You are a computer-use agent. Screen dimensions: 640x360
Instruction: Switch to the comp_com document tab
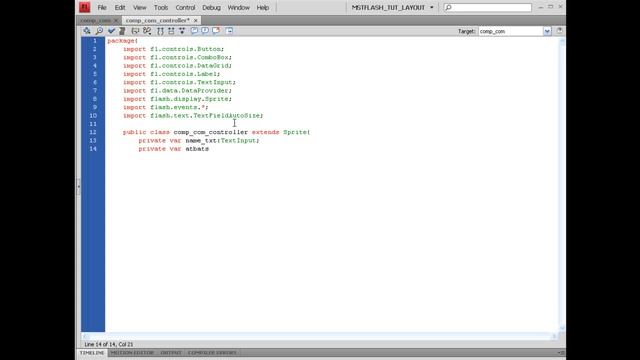pyautogui.click(x=96, y=20)
